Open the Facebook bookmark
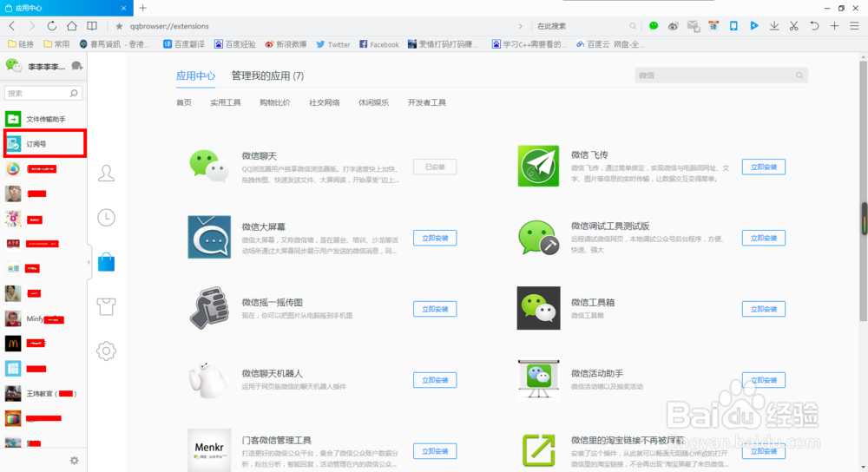 click(379, 44)
